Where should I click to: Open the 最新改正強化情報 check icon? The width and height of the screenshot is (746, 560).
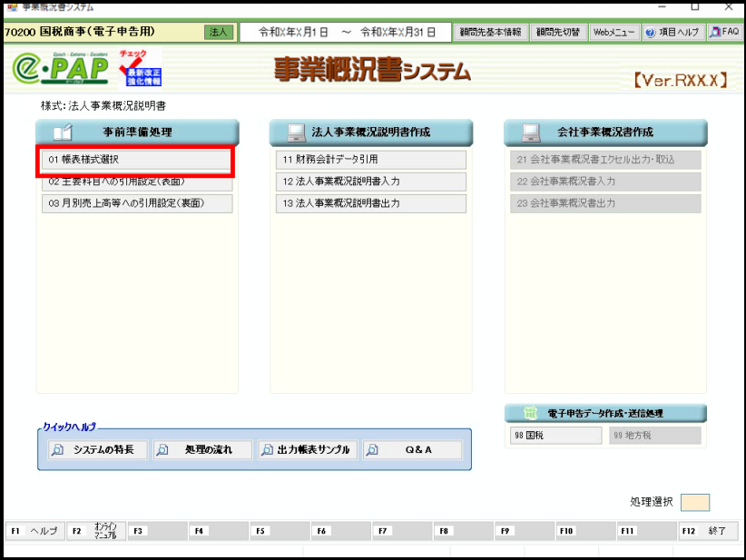pos(140,67)
